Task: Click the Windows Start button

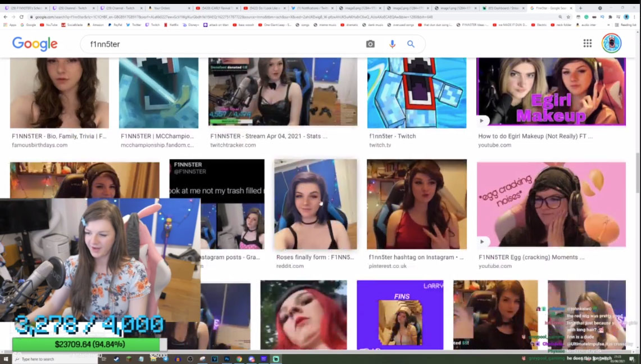Action: pyautogui.click(x=6, y=359)
